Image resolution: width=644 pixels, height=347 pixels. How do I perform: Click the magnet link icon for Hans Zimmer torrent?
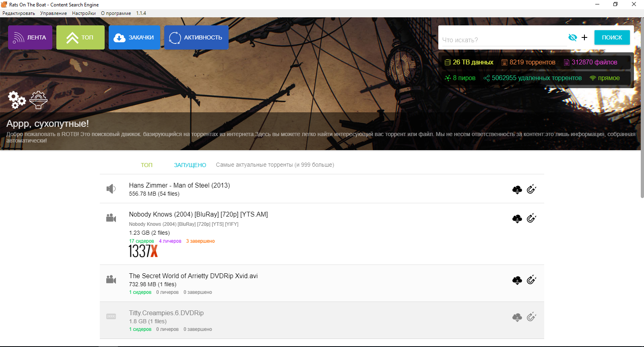click(x=531, y=189)
